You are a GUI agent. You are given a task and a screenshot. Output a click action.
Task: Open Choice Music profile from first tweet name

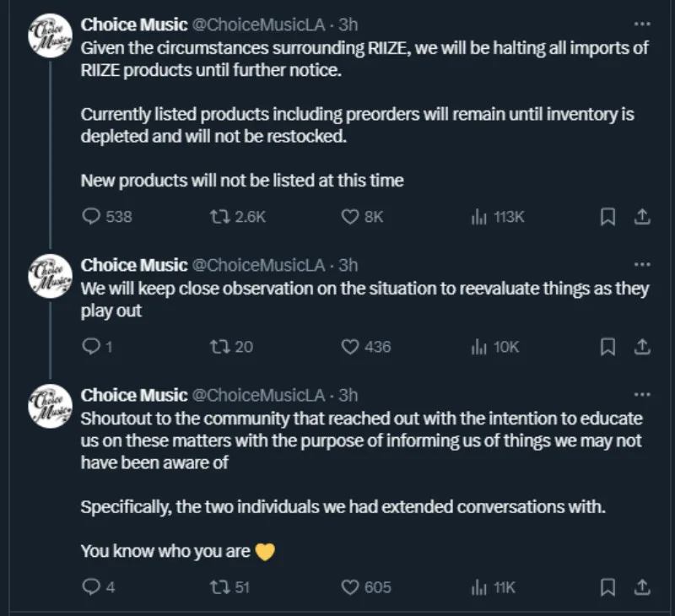134,25
